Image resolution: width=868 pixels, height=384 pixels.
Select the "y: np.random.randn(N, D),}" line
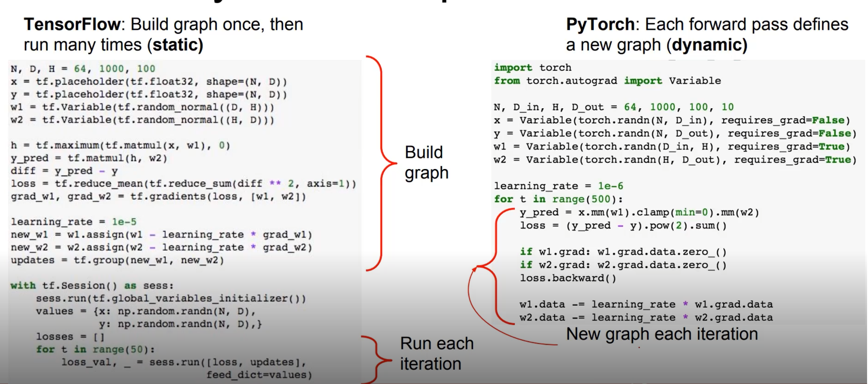[x=180, y=324]
